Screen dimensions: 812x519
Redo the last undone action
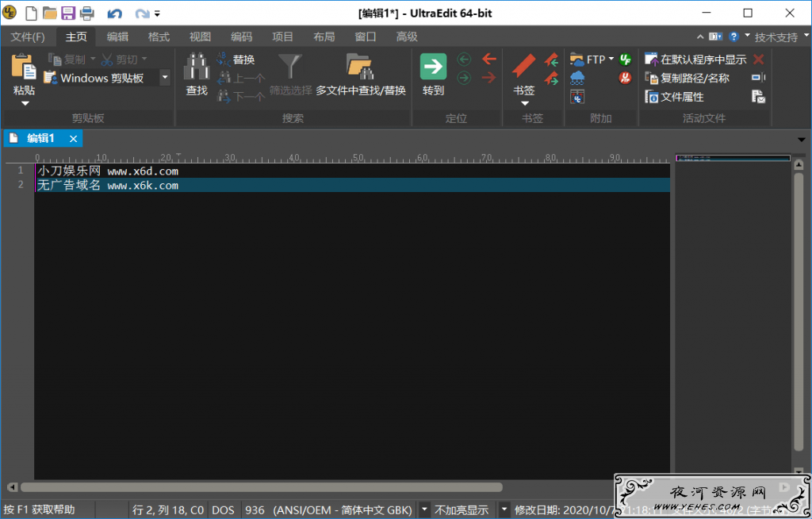point(142,13)
